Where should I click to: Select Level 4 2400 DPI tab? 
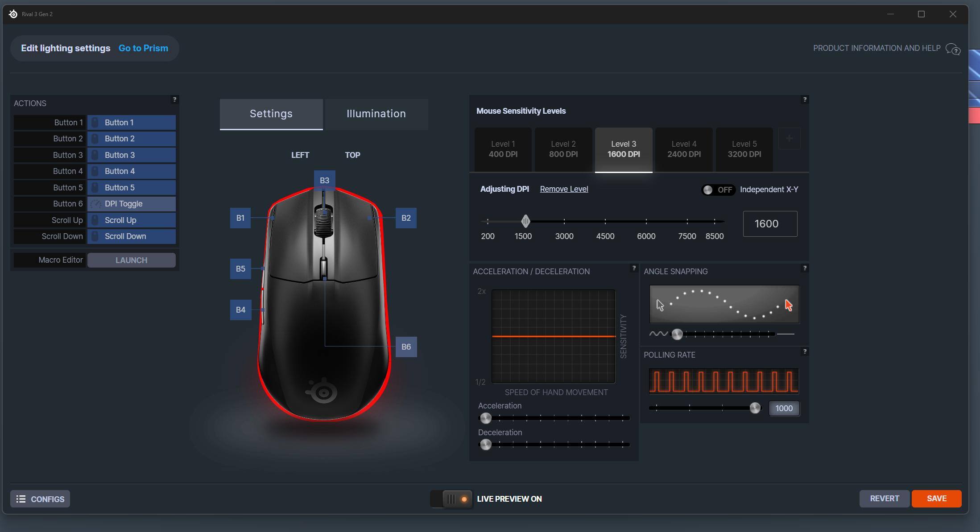tap(683, 149)
